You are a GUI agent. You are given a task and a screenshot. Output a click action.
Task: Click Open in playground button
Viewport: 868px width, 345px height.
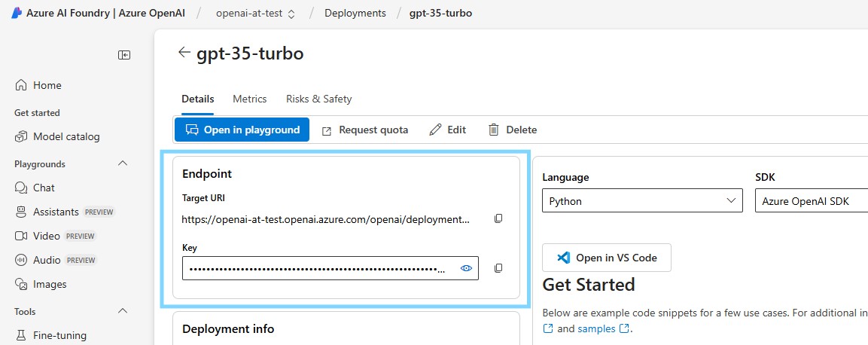(x=242, y=130)
